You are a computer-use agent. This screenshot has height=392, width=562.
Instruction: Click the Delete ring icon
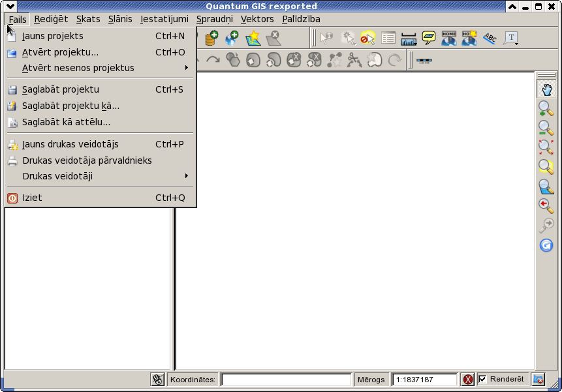click(x=294, y=60)
